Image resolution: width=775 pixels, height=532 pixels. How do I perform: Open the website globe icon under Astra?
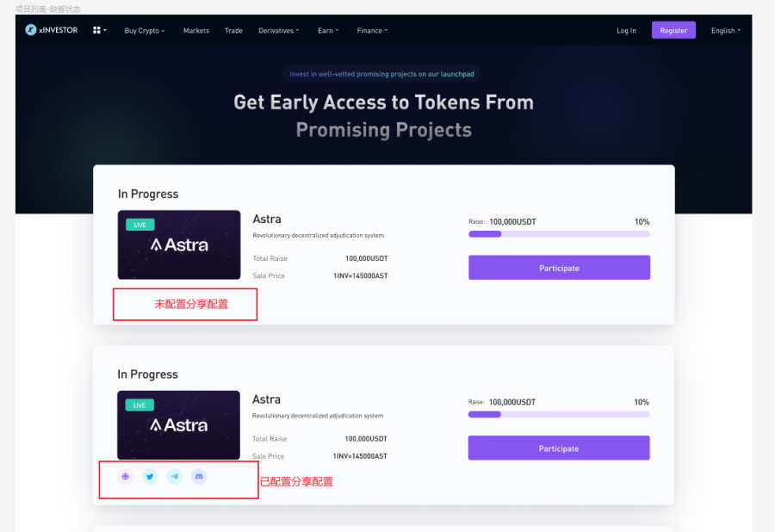(126, 477)
